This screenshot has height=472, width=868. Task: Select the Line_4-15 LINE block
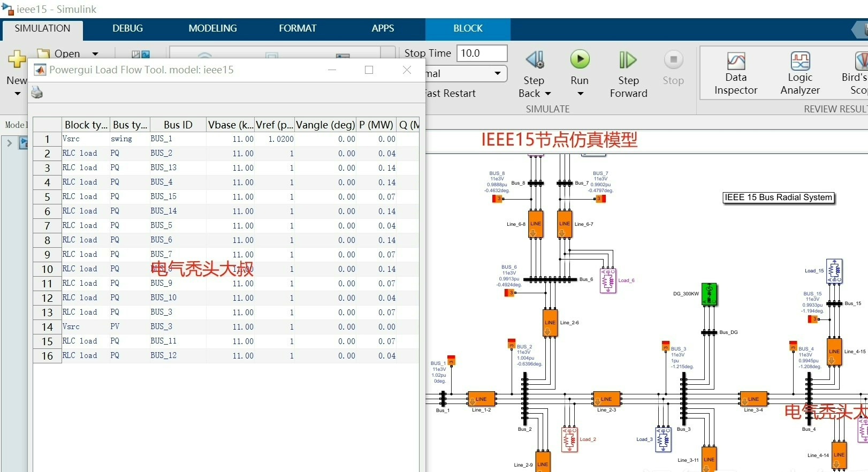834,352
